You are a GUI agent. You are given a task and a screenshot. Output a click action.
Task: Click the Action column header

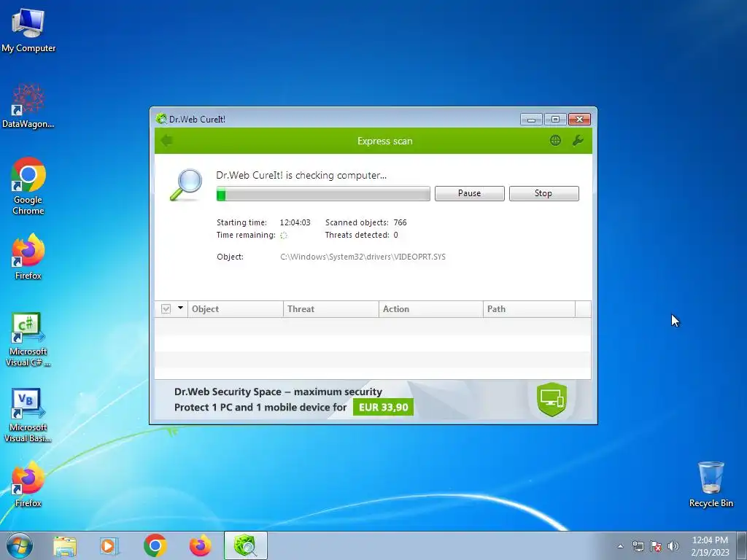coord(431,309)
